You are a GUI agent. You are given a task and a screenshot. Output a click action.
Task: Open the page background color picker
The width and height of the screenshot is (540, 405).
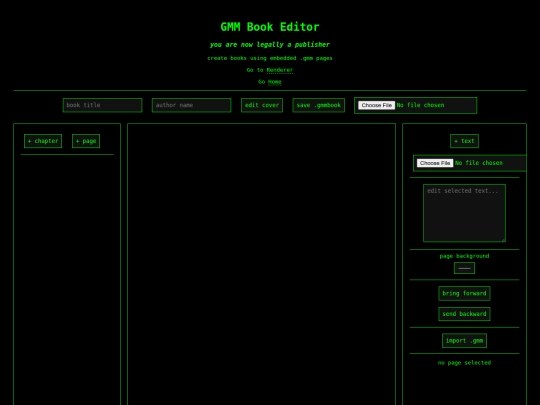[x=464, y=268]
